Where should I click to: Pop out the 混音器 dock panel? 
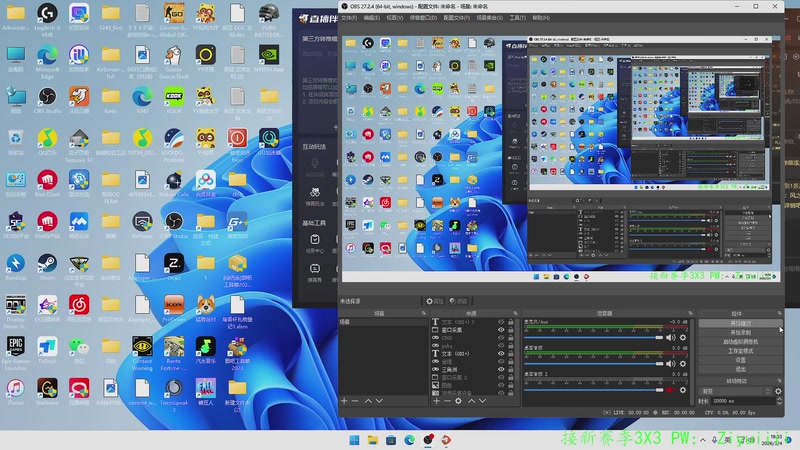(x=690, y=313)
